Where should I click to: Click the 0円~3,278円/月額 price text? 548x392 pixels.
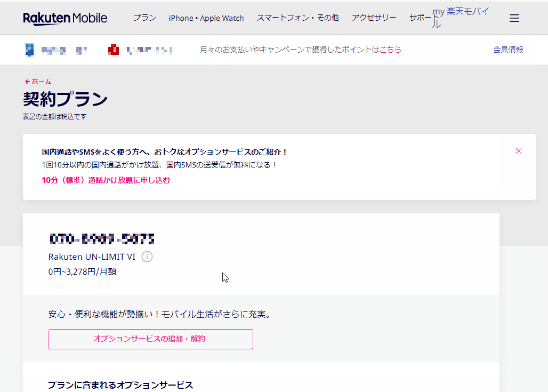(x=83, y=271)
